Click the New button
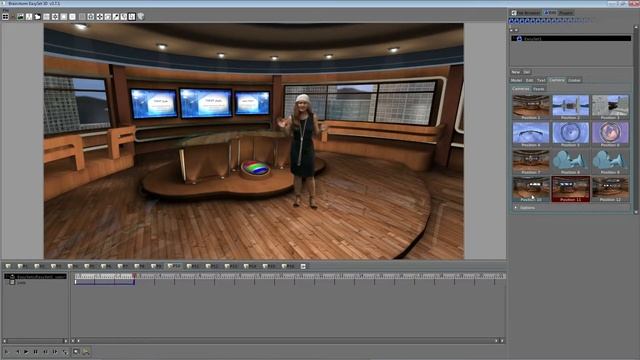The width and height of the screenshot is (640, 360). coord(516,72)
